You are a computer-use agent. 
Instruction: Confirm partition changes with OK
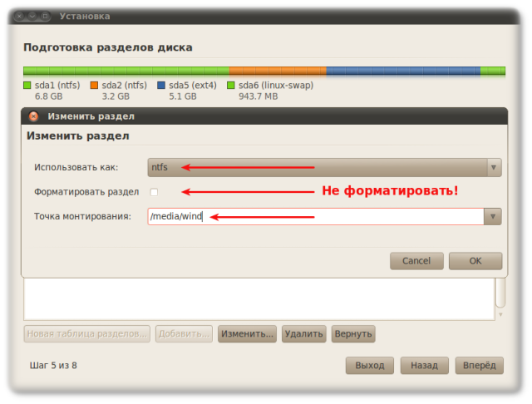click(x=475, y=261)
